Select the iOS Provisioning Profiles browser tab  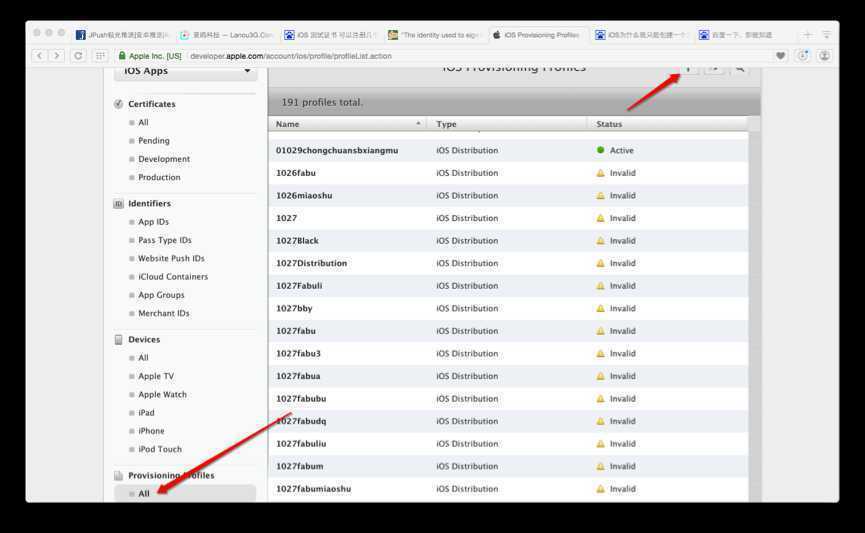click(538, 35)
